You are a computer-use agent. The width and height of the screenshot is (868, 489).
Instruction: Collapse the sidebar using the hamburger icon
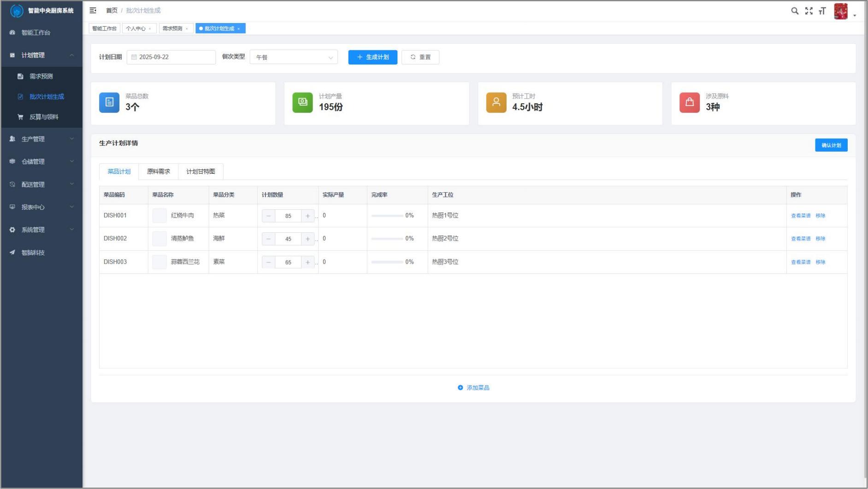click(93, 11)
